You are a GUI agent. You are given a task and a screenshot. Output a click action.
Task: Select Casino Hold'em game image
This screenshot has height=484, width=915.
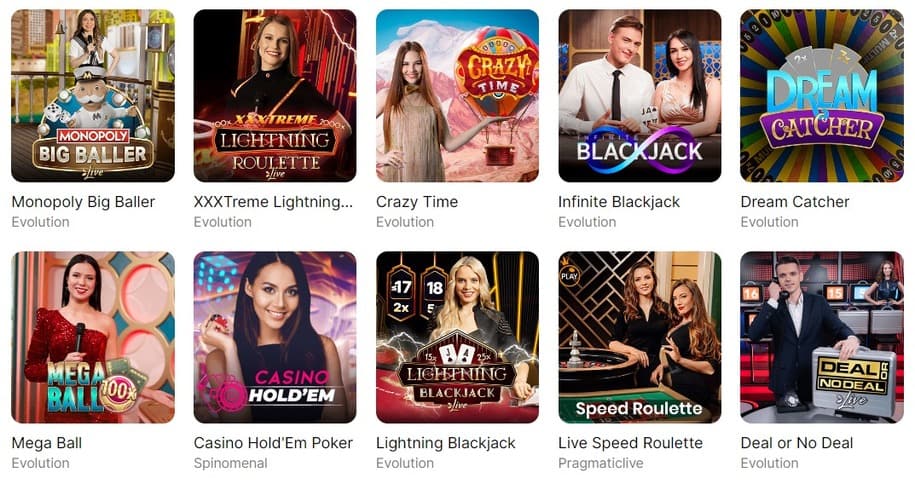[x=275, y=337]
